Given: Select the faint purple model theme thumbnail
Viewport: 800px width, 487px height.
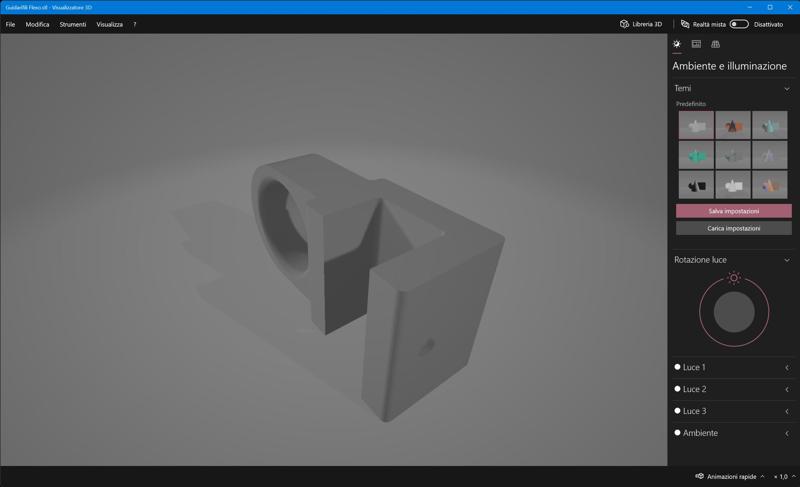Looking at the screenshot, I should tap(769, 155).
